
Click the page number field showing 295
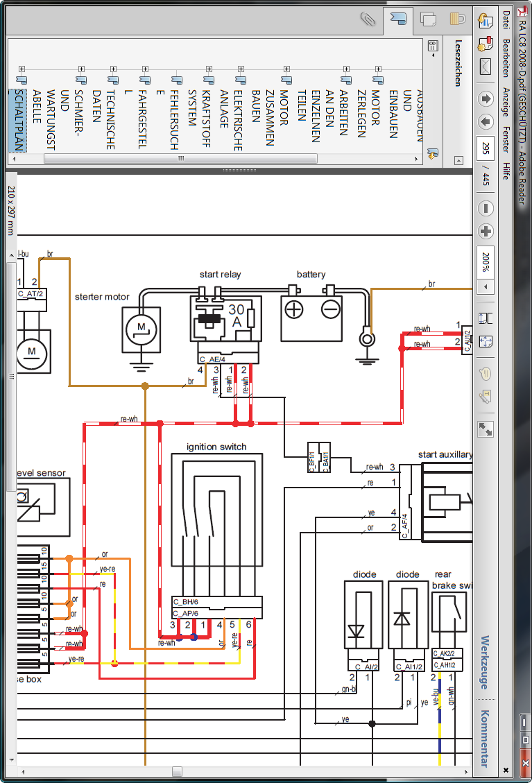click(x=485, y=147)
